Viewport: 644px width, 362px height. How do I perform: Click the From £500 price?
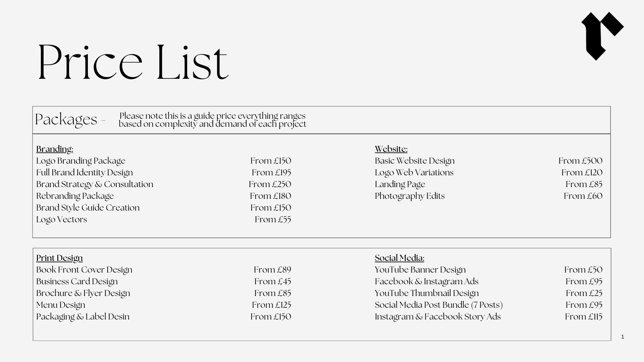[x=580, y=161]
